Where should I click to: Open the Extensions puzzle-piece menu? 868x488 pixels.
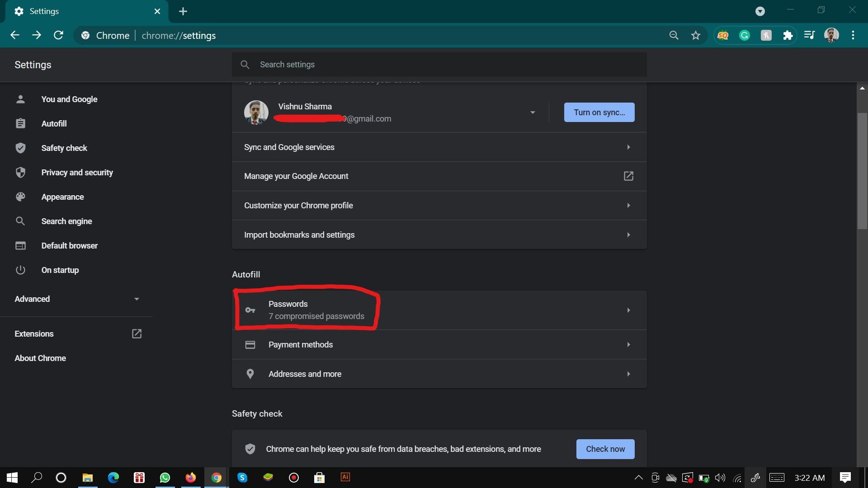788,35
